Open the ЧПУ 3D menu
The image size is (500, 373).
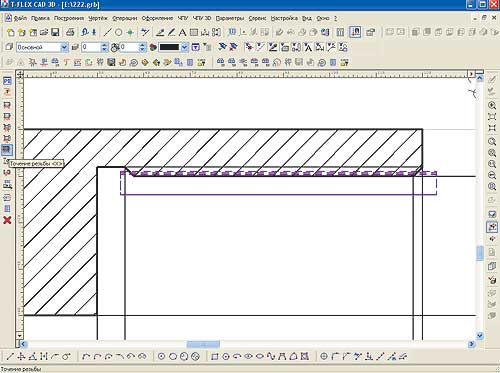pos(202,18)
